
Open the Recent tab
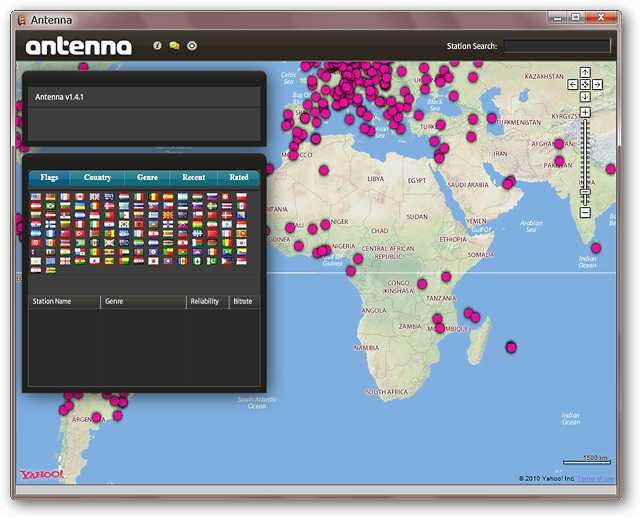coord(194,178)
